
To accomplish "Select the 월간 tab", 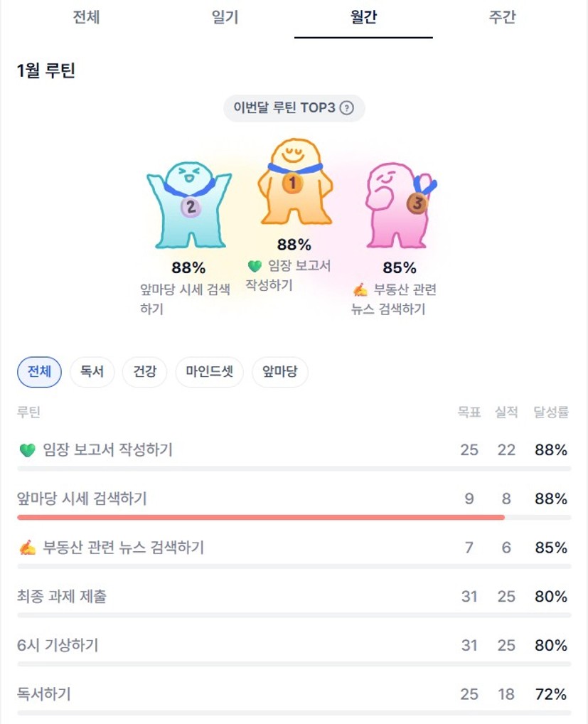I will (363, 18).
